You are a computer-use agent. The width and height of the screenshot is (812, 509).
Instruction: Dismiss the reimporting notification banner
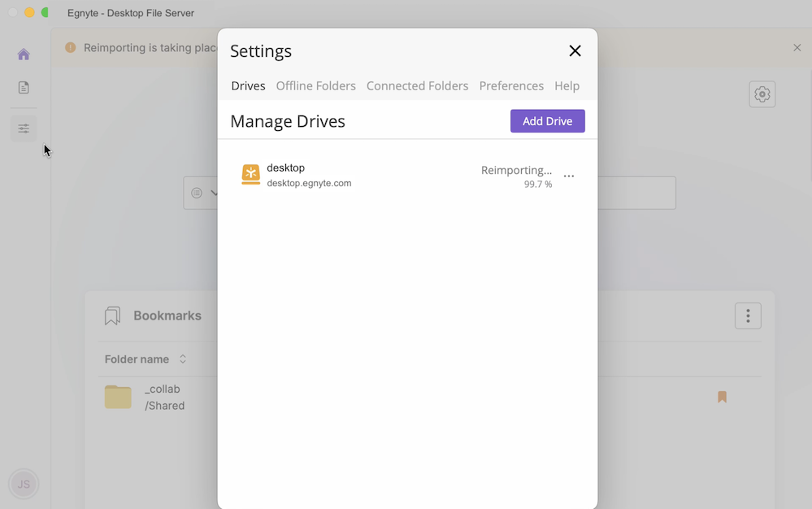pyautogui.click(x=797, y=48)
